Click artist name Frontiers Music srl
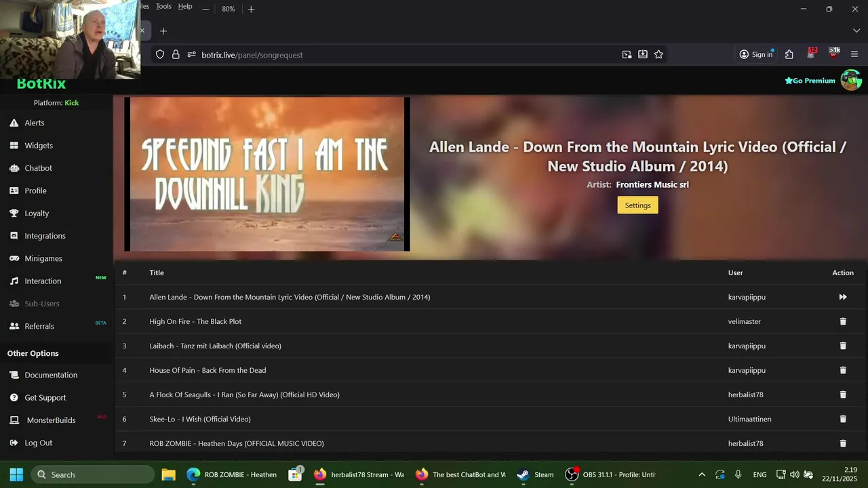This screenshot has width=868, height=488. pyautogui.click(x=652, y=184)
